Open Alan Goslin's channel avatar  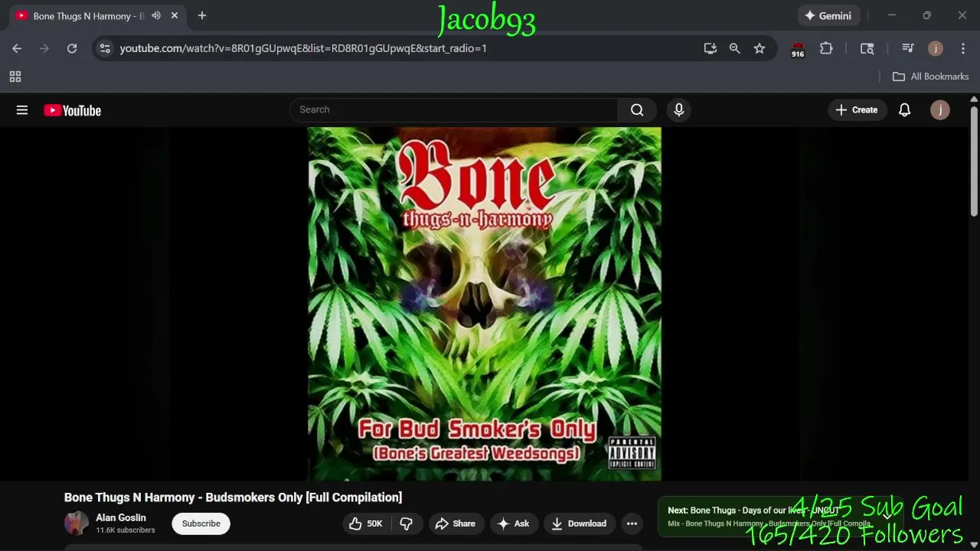click(77, 523)
